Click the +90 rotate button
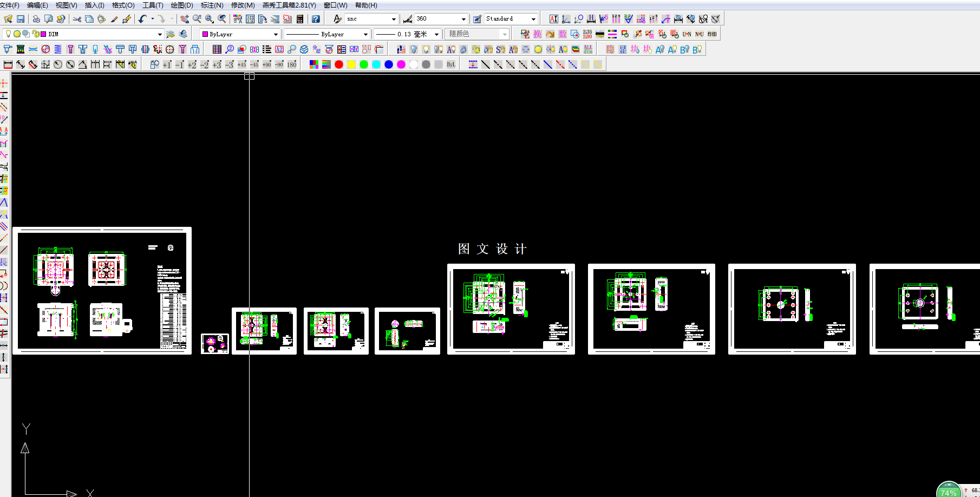Viewport: 980px width, 497px height. pos(266,64)
